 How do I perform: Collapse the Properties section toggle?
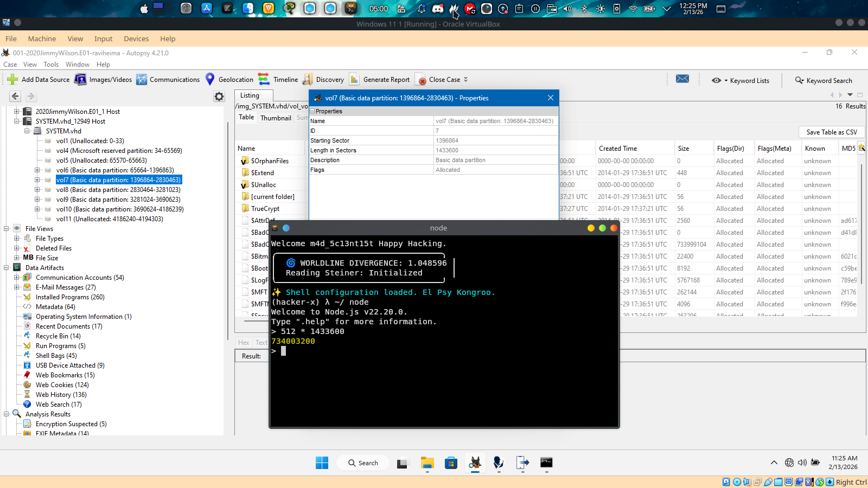point(312,111)
